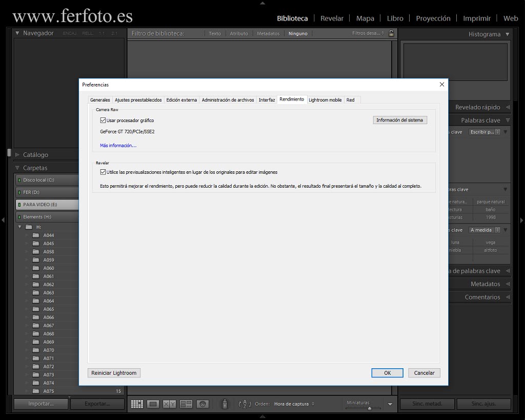
Task: Collapse the Carpetas panel
Action: pos(17,168)
